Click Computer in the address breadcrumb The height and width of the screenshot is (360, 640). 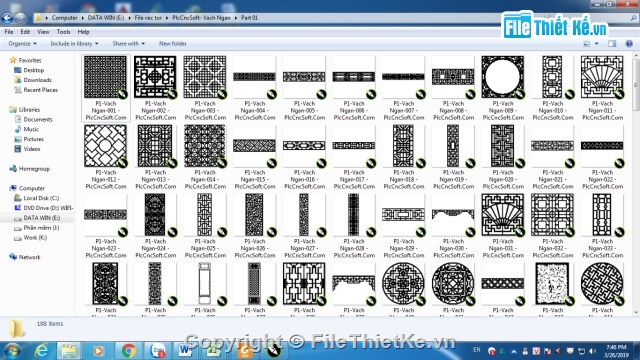click(64, 18)
